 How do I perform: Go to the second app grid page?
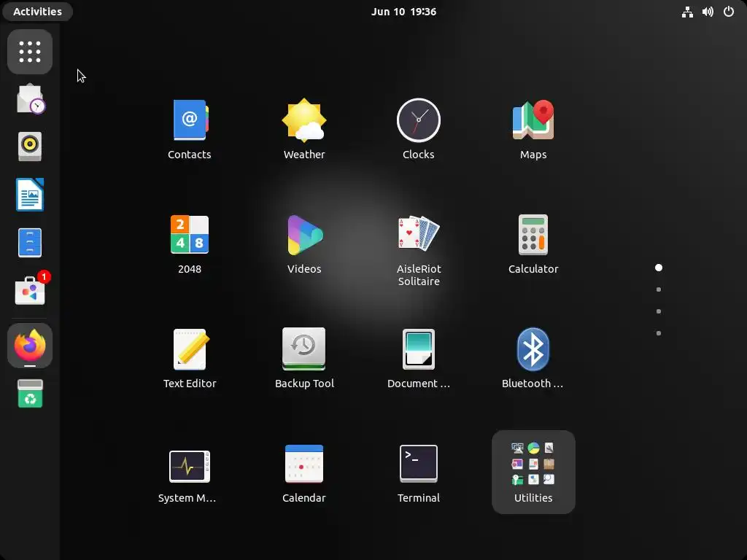click(x=659, y=289)
